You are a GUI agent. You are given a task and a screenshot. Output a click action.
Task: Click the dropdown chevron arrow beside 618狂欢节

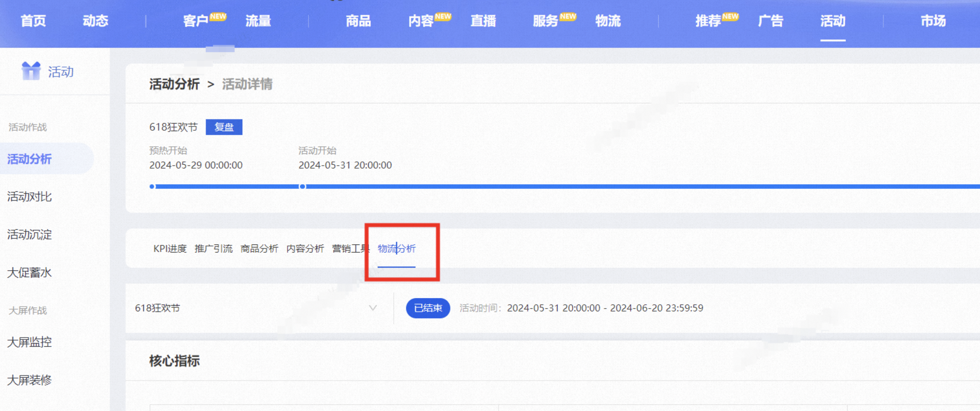pos(373,308)
